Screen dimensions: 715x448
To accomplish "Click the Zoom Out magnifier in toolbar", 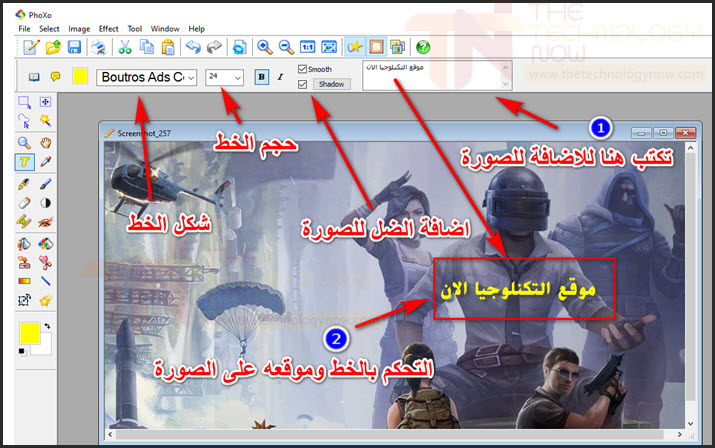I will 286,47.
